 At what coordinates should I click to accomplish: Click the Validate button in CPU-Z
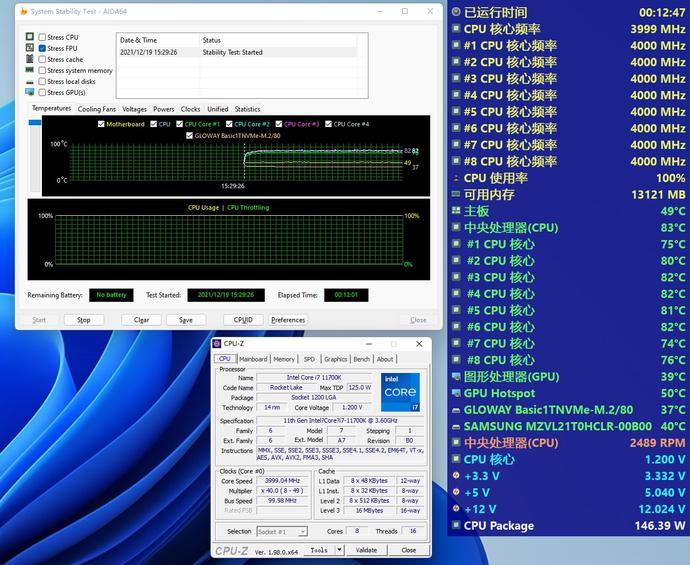pyautogui.click(x=366, y=550)
